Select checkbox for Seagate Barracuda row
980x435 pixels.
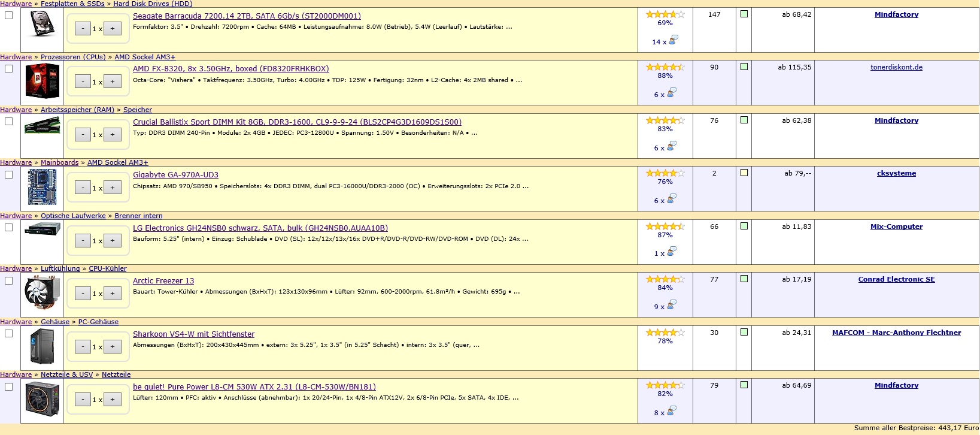pyautogui.click(x=8, y=15)
